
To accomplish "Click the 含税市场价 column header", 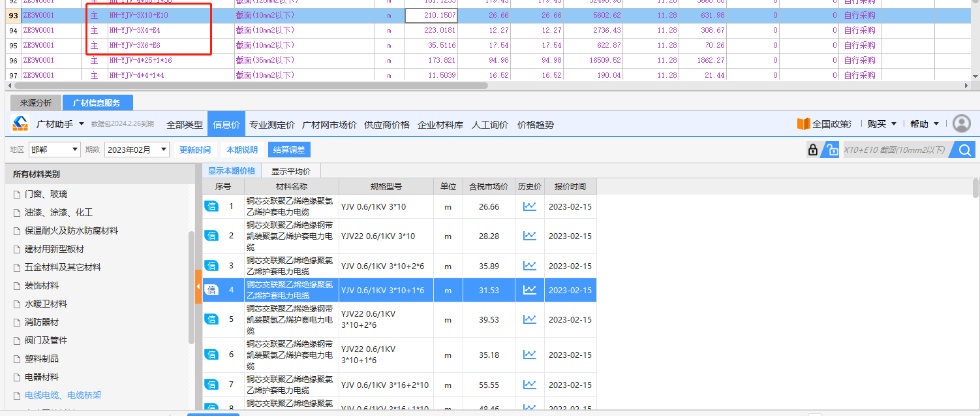I will click(489, 186).
